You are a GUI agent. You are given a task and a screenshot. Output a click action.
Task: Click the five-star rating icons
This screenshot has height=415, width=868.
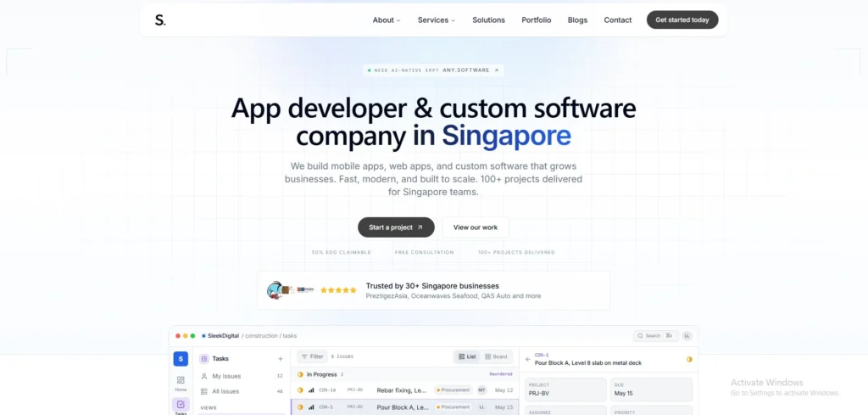(338, 290)
